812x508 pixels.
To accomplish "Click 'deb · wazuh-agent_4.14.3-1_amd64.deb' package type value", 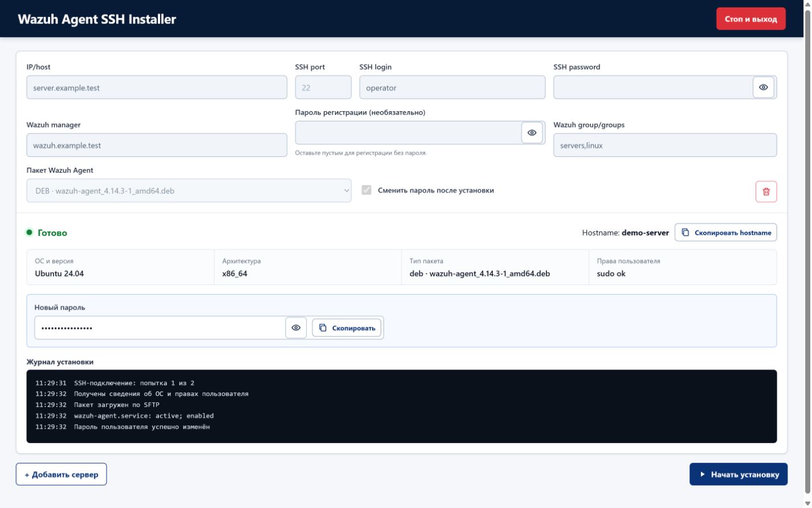I will (480, 274).
